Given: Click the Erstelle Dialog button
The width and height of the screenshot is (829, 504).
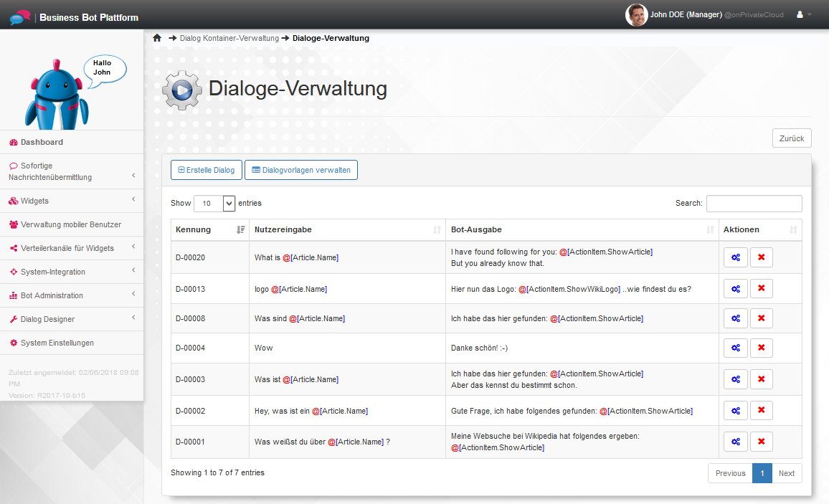Looking at the screenshot, I should click(207, 170).
